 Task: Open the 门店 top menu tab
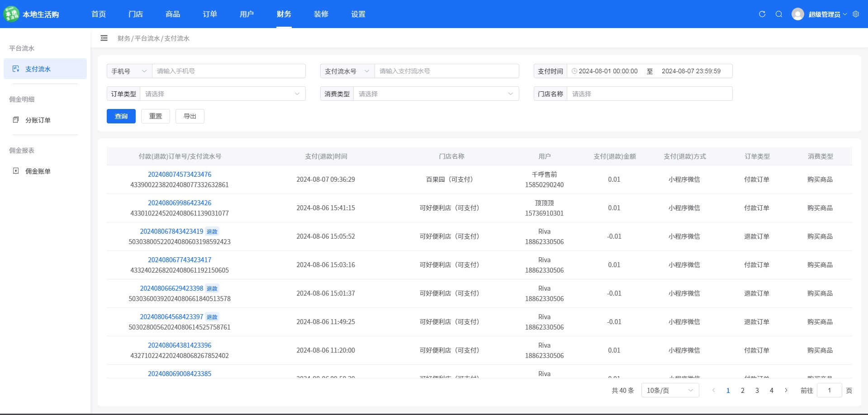pyautogui.click(x=136, y=14)
